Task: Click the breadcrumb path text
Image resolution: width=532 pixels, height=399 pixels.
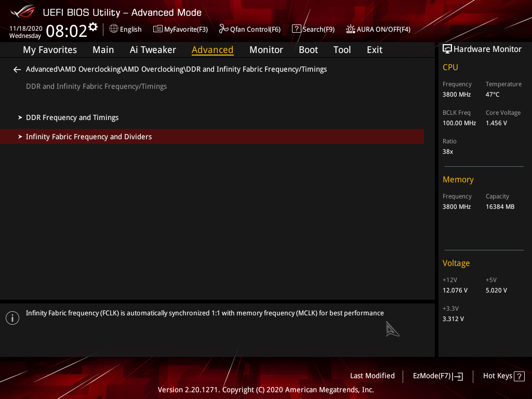Action: point(176,69)
